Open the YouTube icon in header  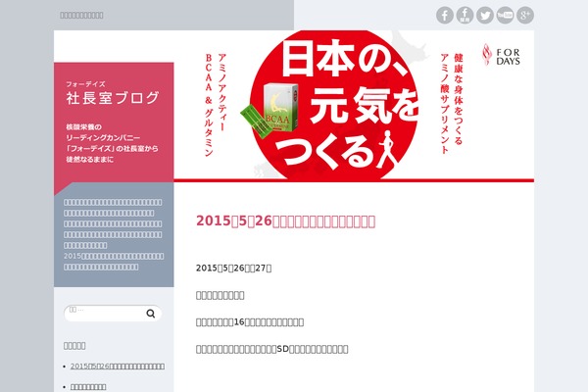[x=505, y=16]
